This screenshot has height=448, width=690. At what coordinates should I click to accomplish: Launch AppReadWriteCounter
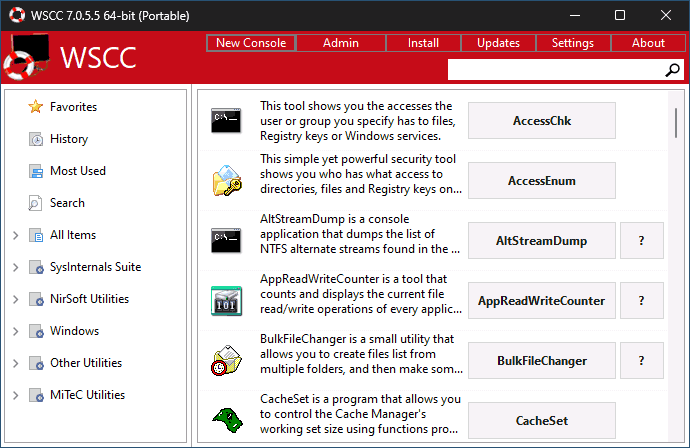tap(542, 301)
